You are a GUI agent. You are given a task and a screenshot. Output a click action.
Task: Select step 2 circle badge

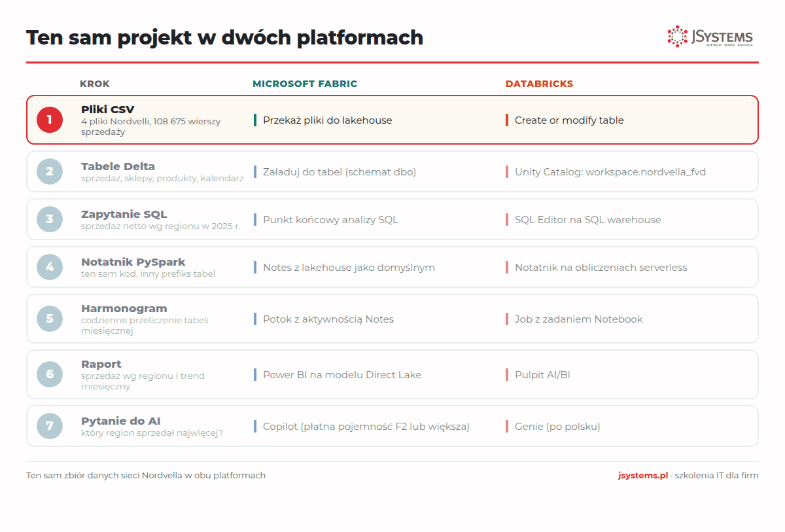(x=50, y=171)
